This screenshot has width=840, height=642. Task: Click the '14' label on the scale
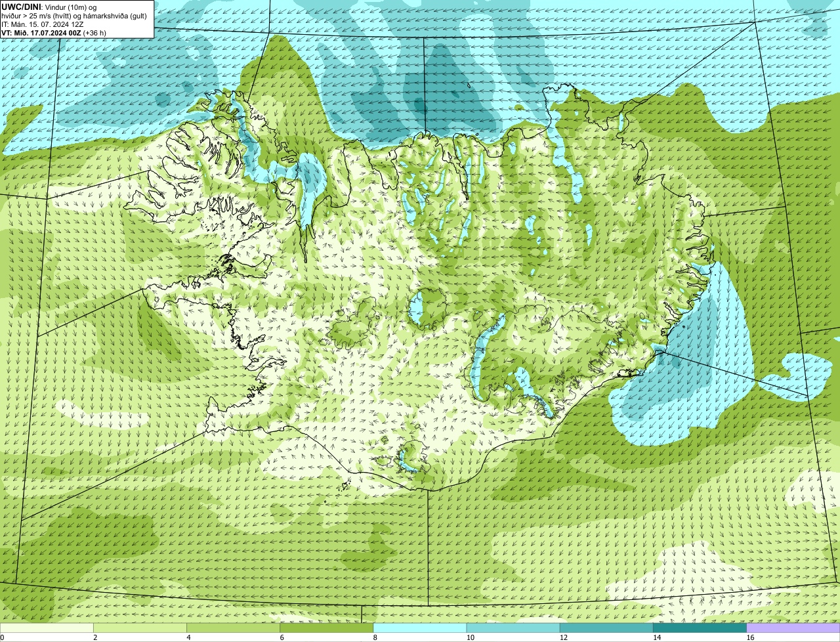tap(657, 637)
